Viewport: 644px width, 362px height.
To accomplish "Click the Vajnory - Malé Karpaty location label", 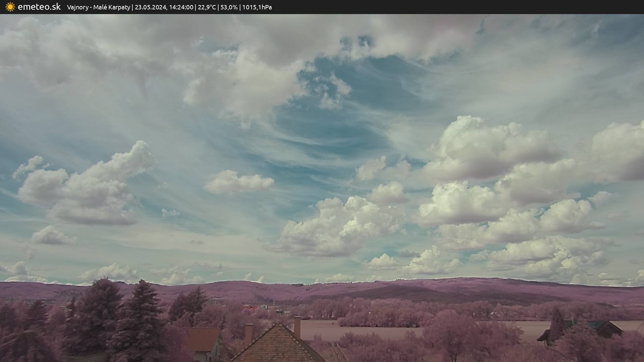I will 98,7.
